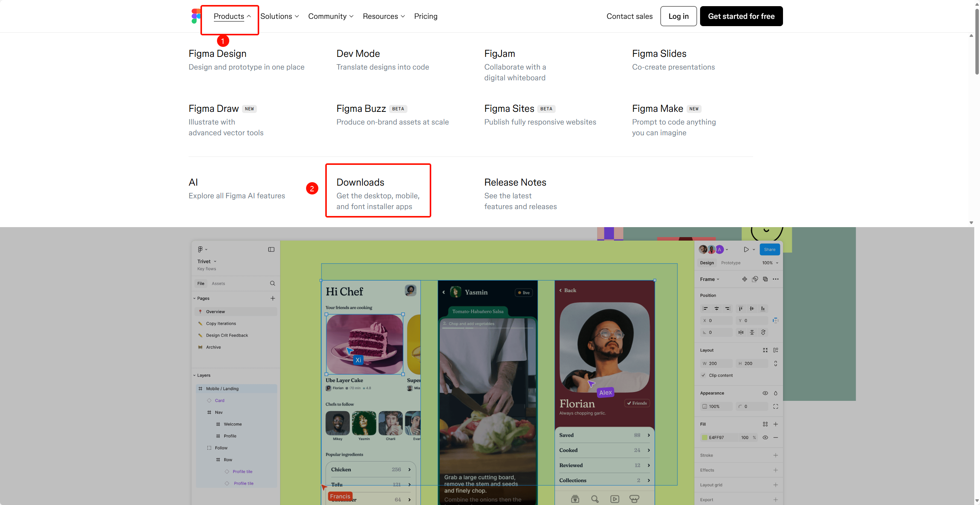The height and width of the screenshot is (505, 980).
Task: Click the align left icon
Action: (705, 309)
